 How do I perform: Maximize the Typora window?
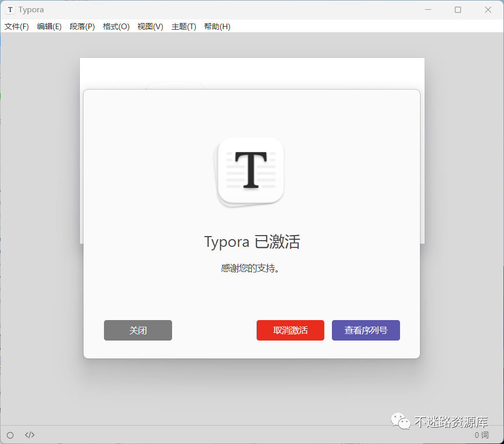click(x=458, y=10)
